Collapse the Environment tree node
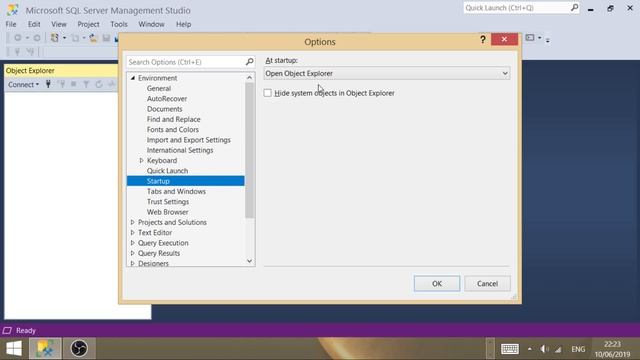This screenshot has height=360, width=640. pos(133,78)
